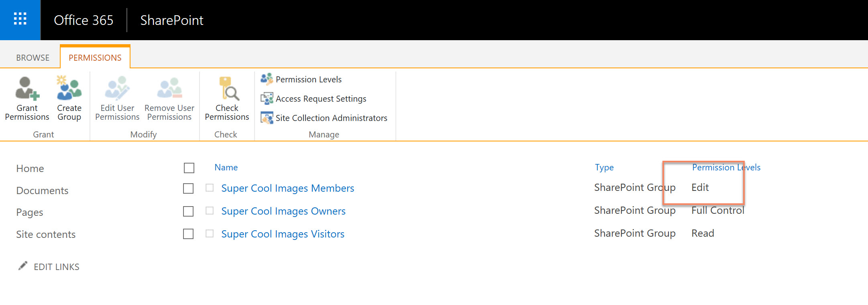Click SharePoint Group type in Members row
Screen dimensions: 868x305
pyautogui.click(x=635, y=187)
